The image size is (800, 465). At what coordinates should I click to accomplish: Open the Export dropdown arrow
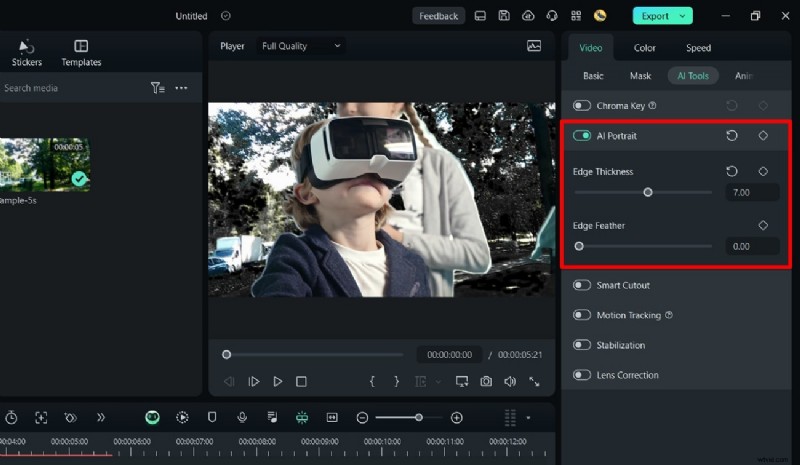682,16
